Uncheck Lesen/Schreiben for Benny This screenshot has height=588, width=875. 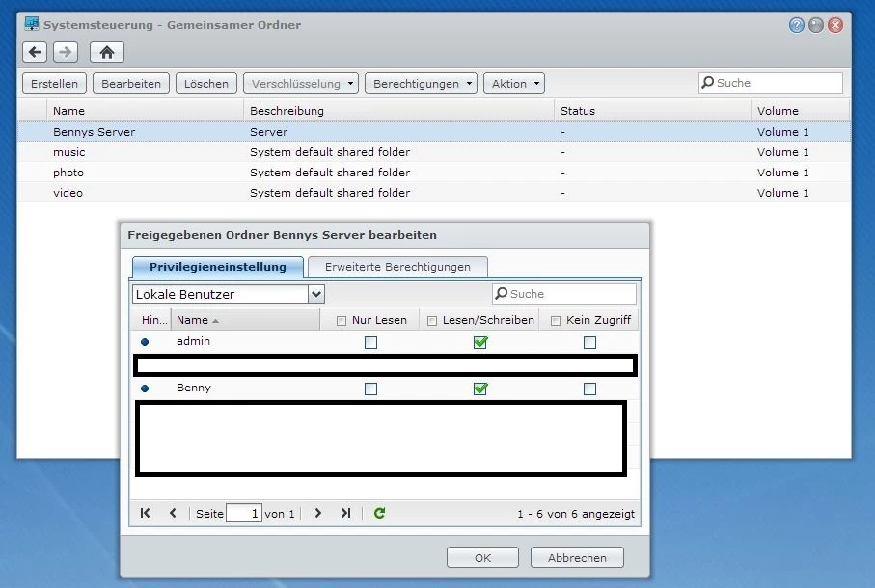tap(479, 388)
